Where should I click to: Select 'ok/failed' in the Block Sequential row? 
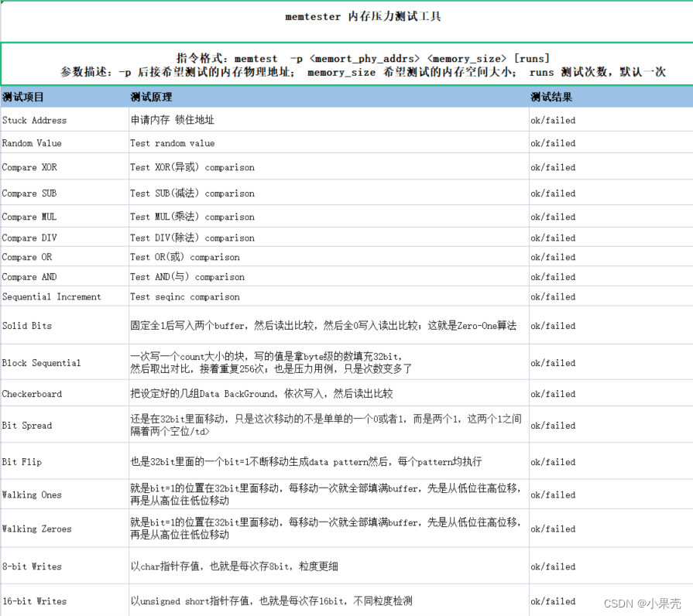(553, 363)
